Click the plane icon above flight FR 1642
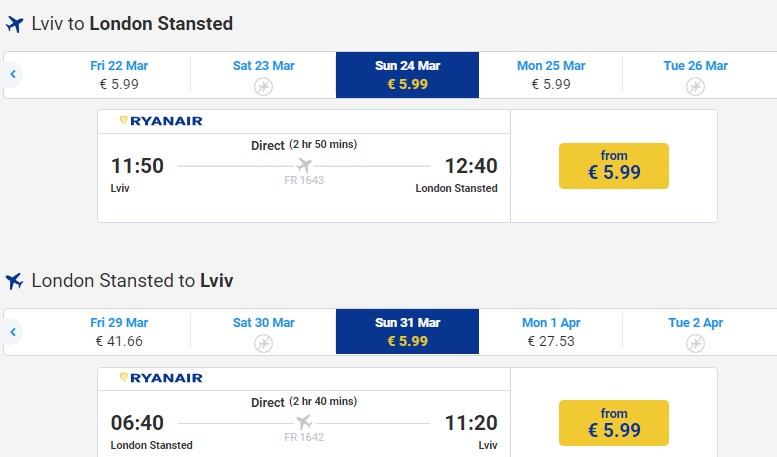 304,422
